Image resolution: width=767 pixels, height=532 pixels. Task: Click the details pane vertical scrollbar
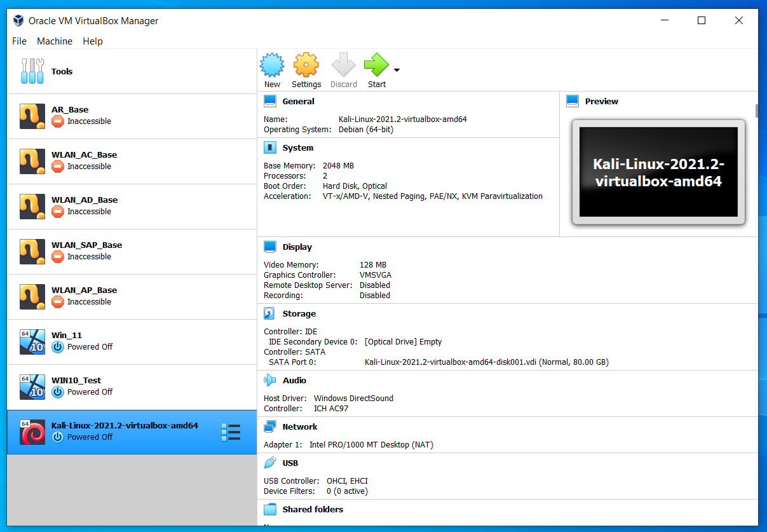pyautogui.click(x=756, y=111)
